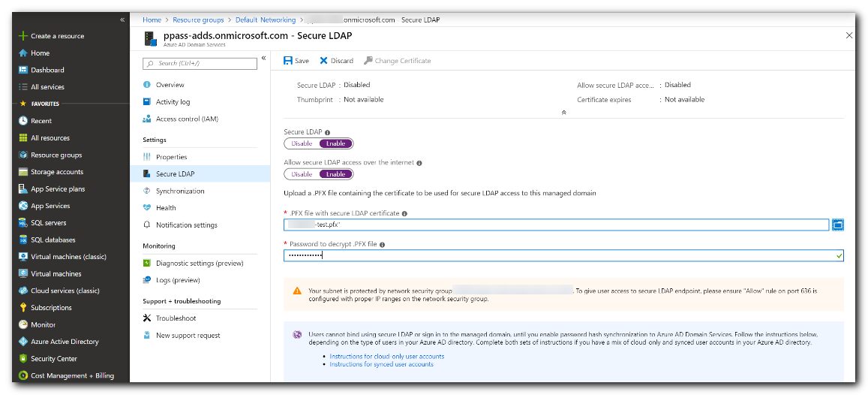Click the Monitor gauge icon
Screen dimensions: 868x395
(x=23, y=324)
